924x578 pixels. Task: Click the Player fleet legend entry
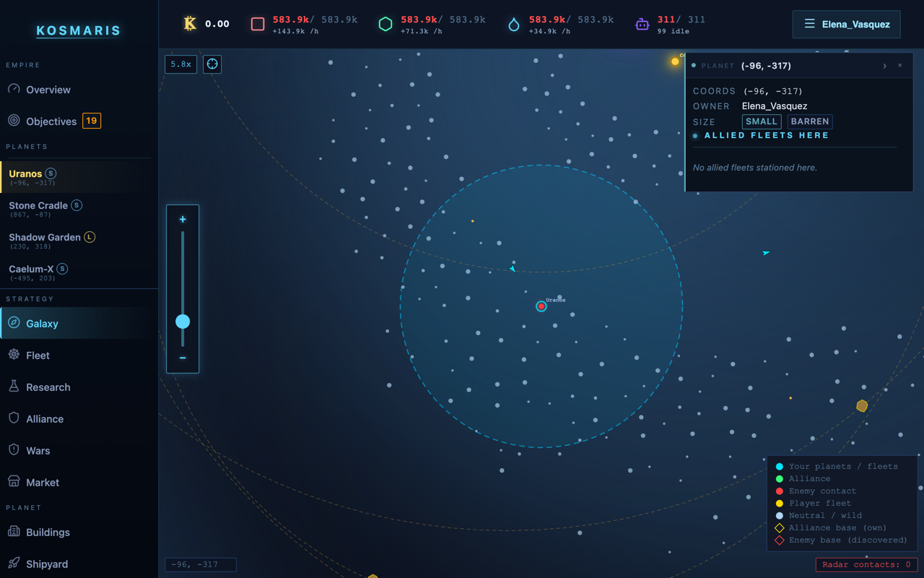(x=813, y=503)
